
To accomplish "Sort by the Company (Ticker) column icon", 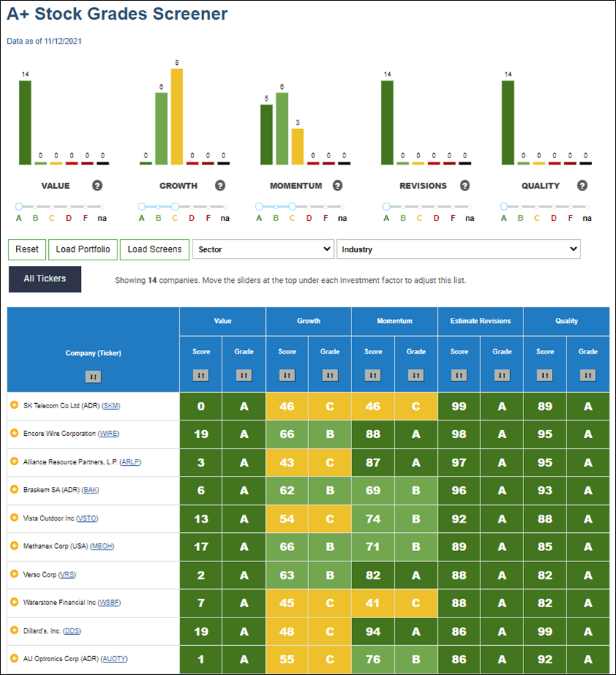I will [x=93, y=377].
